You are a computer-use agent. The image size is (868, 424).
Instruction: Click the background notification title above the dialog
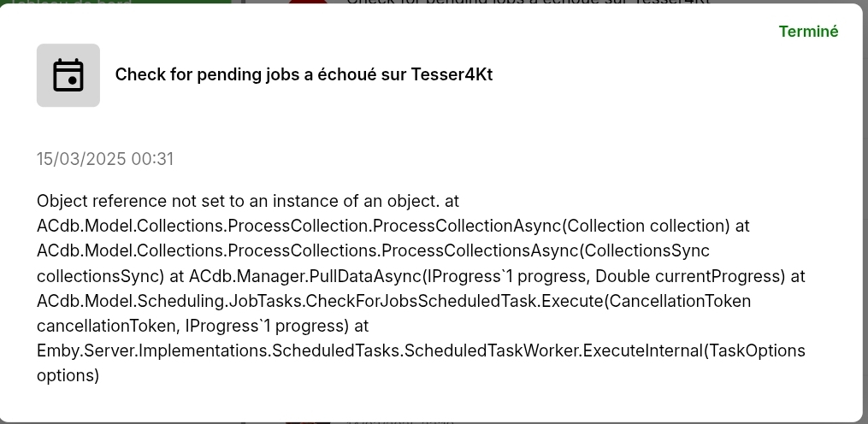528,2
